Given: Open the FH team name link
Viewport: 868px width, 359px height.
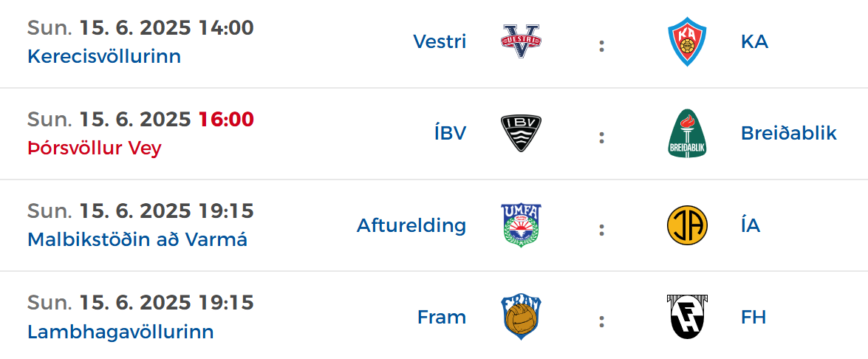Looking at the screenshot, I should point(753,317).
